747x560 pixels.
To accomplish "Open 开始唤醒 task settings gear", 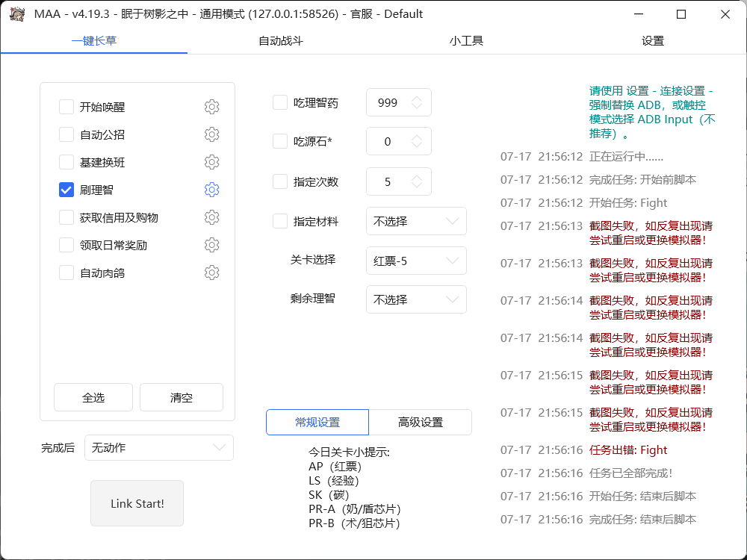I will [x=211, y=107].
